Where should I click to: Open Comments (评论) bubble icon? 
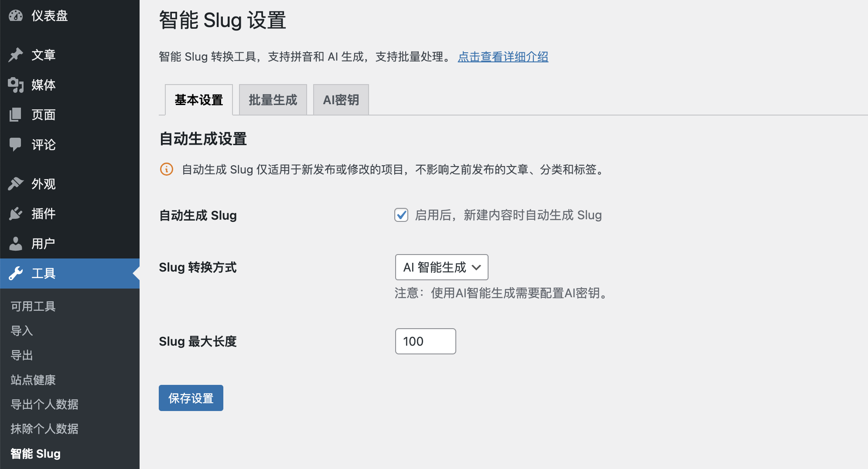(15, 145)
